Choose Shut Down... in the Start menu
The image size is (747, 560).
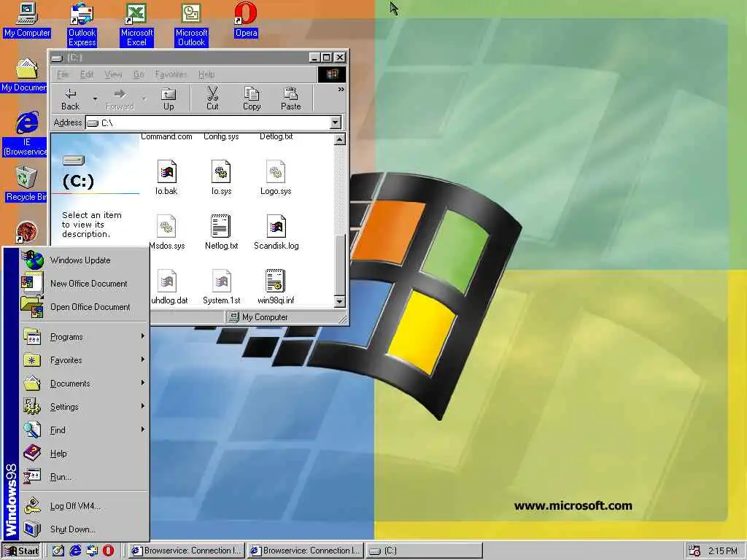tap(84, 529)
